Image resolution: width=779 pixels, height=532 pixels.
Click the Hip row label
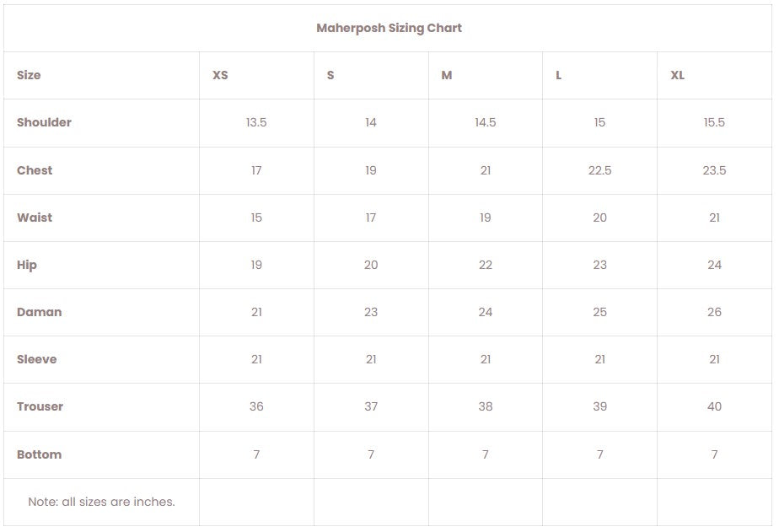[x=27, y=265]
